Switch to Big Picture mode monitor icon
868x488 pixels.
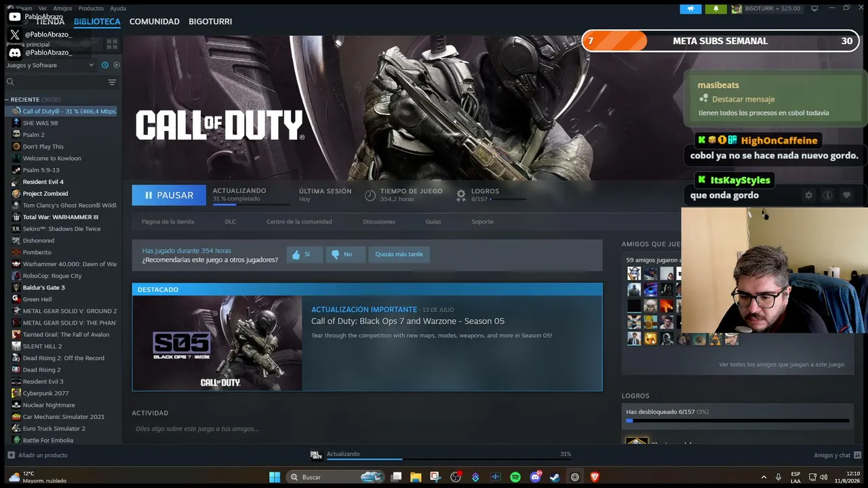click(x=814, y=8)
